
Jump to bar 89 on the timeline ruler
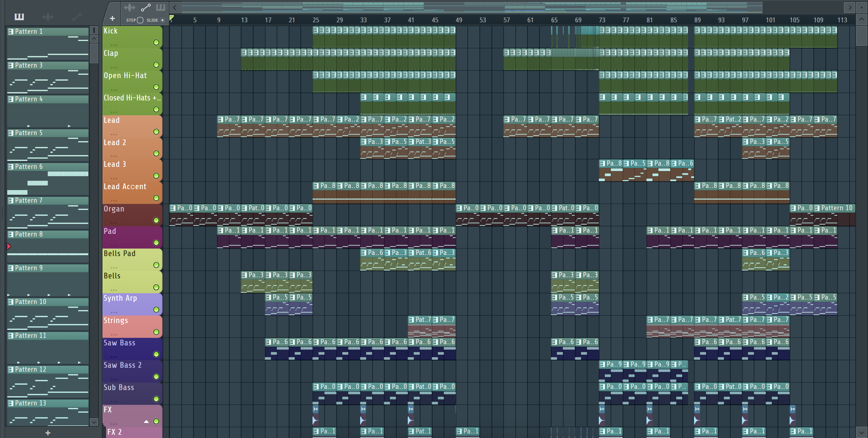tap(697, 20)
